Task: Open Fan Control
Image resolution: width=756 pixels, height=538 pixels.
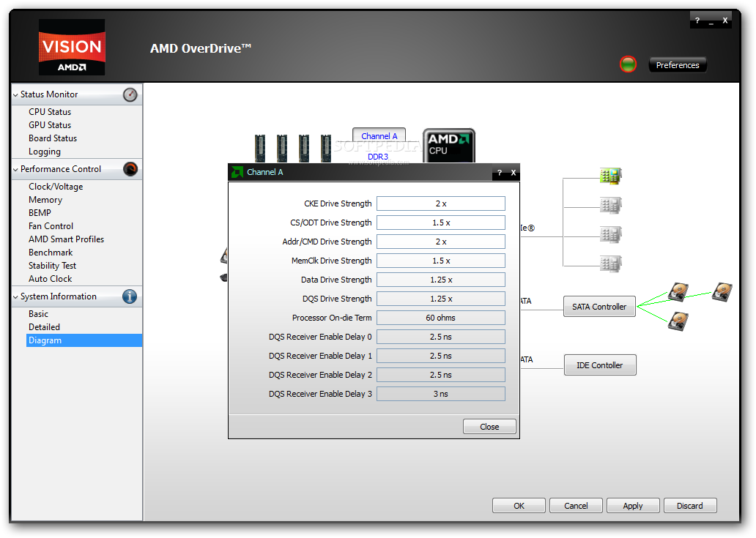Action: click(x=51, y=226)
